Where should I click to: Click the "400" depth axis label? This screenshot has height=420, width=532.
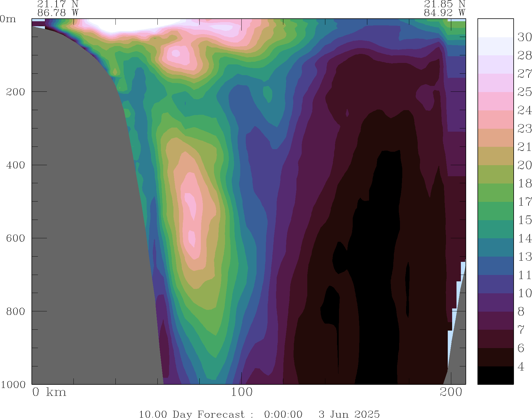tap(16, 165)
